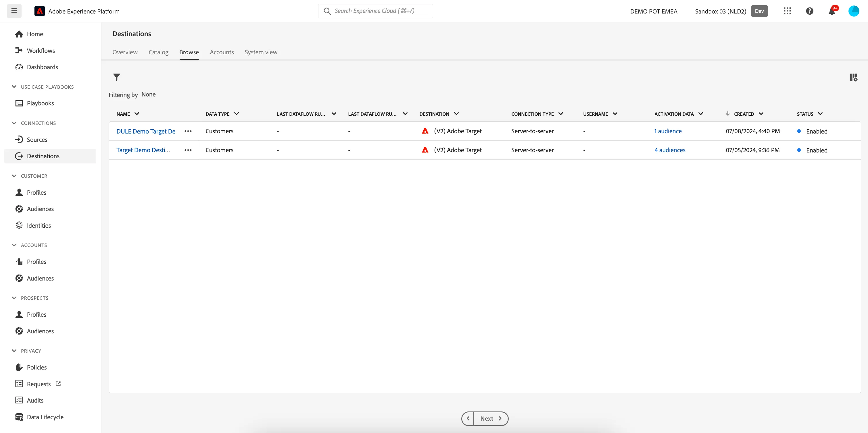868x433 pixels.
Task: Collapse the Privacy section
Action: click(x=14, y=351)
